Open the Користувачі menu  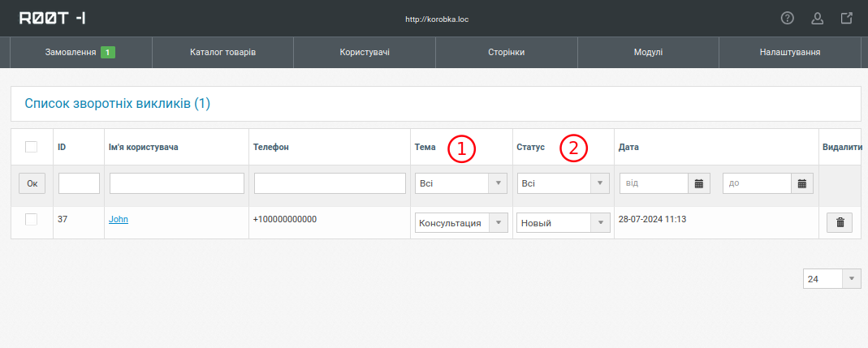pyautogui.click(x=365, y=53)
